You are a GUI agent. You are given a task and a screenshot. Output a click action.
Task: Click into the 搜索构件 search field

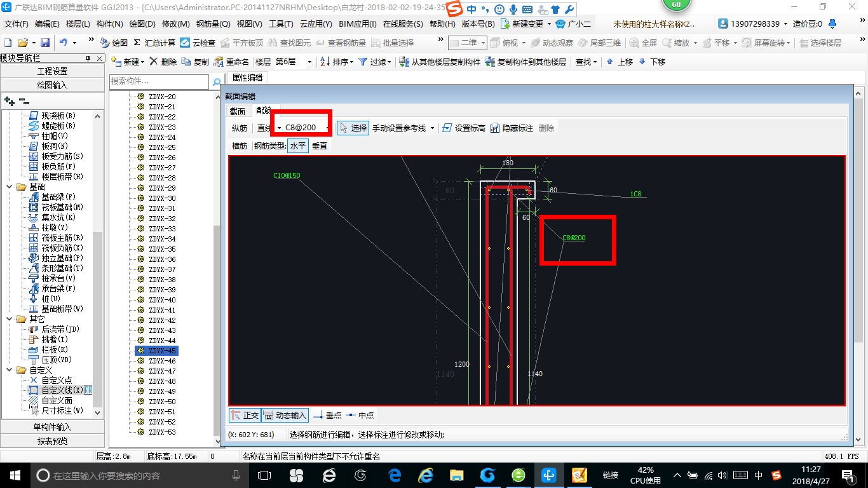click(159, 81)
